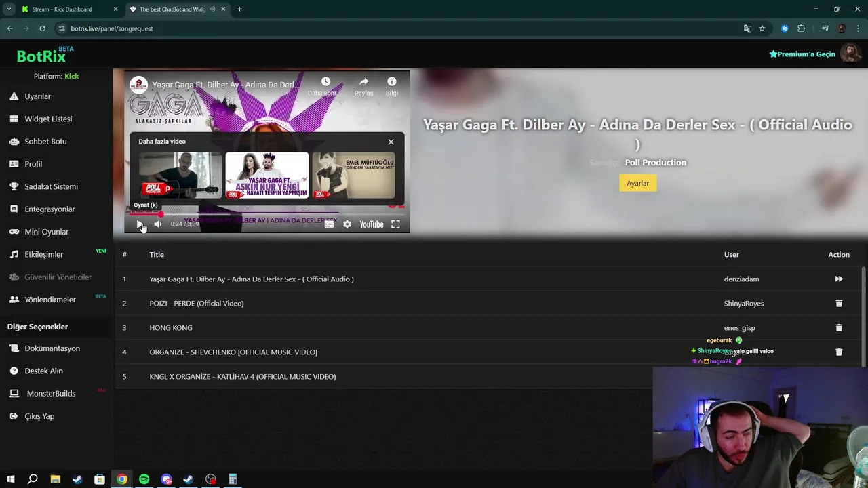Screen dimensions: 868x488
Task: Open the user profile avatar in BotRix header
Action: tap(850, 54)
